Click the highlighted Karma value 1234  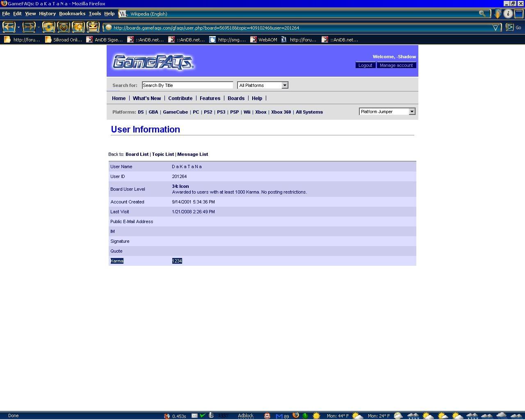[x=177, y=261]
